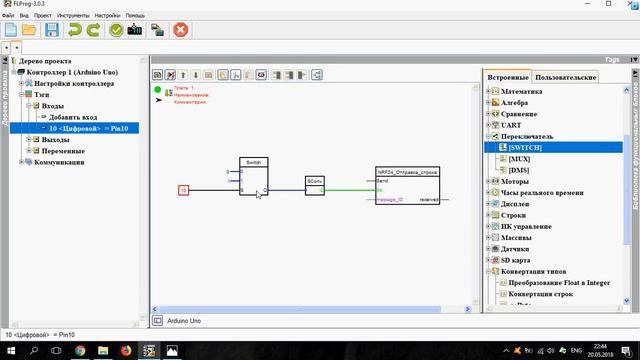640x360 pixels.
Task: Click the board icon with the red mark
Action: (x=171, y=75)
